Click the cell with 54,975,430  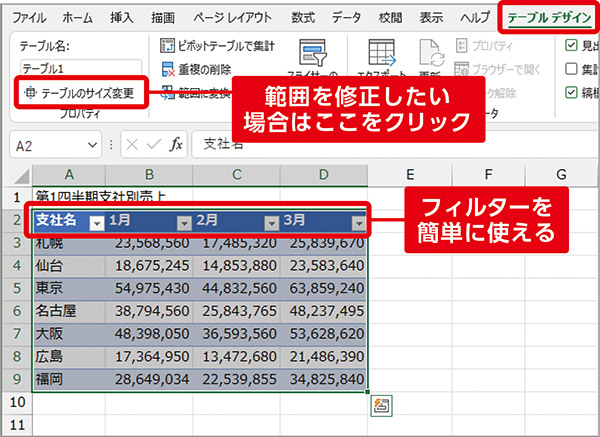149,289
